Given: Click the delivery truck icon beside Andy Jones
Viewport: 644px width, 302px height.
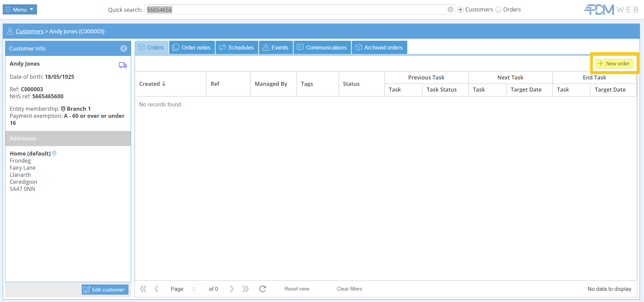Looking at the screenshot, I should tap(123, 65).
